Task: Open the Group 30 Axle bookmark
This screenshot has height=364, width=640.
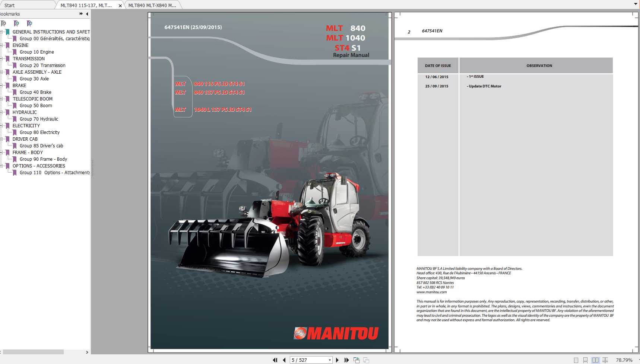Action: [34, 79]
